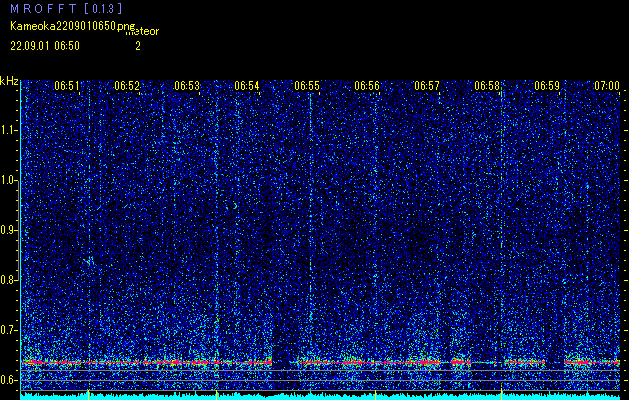Click the 06:59 time label
The width and height of the screenshot is (629, 400).
pyautogui.click(x=547, y=85)
